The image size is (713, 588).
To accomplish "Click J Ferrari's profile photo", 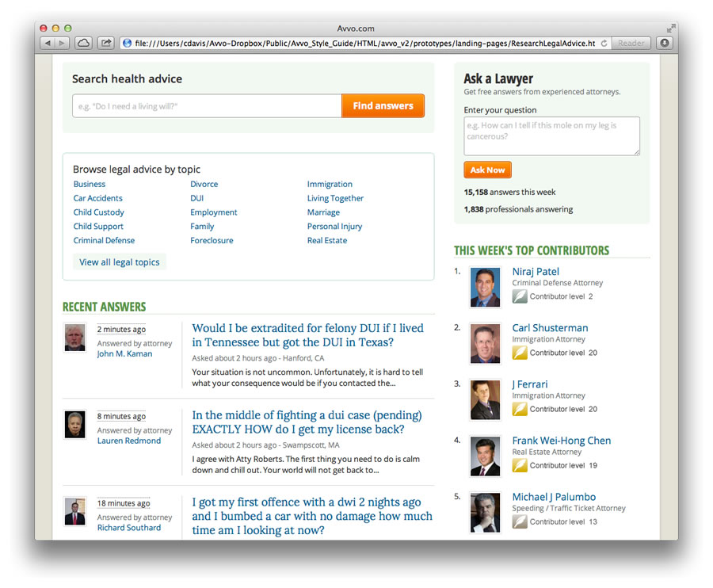I will click(485, 399).
